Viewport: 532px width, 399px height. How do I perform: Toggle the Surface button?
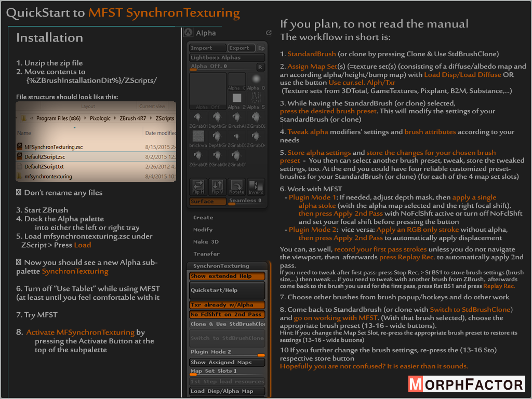(208, 201)
